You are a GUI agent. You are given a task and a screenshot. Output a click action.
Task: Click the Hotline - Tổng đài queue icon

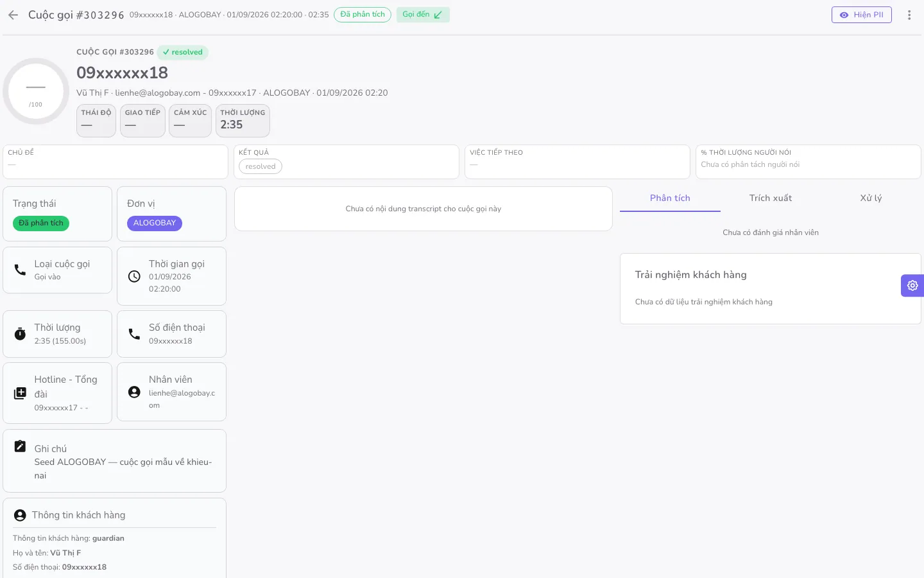click(21, 393)
